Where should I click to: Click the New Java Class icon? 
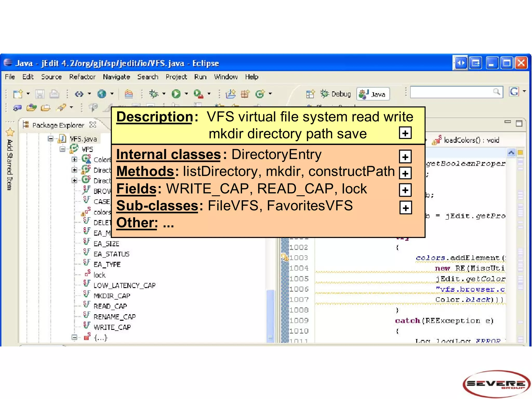260,94
